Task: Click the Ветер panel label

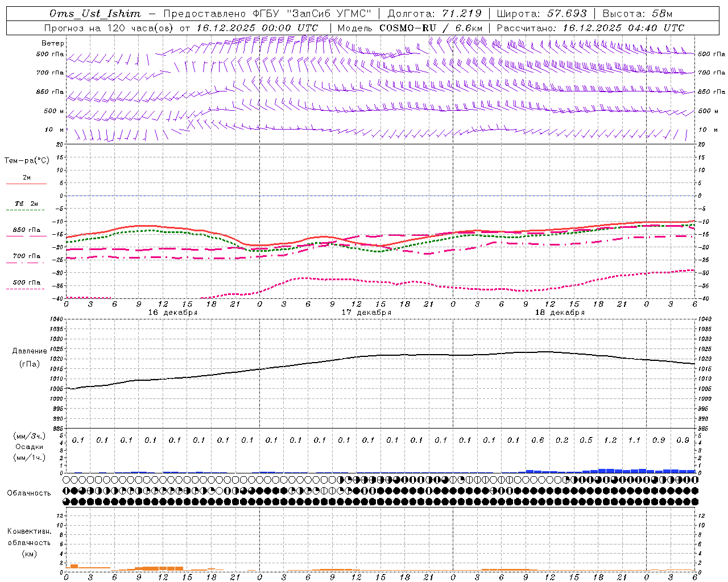Action: [53, 43]
